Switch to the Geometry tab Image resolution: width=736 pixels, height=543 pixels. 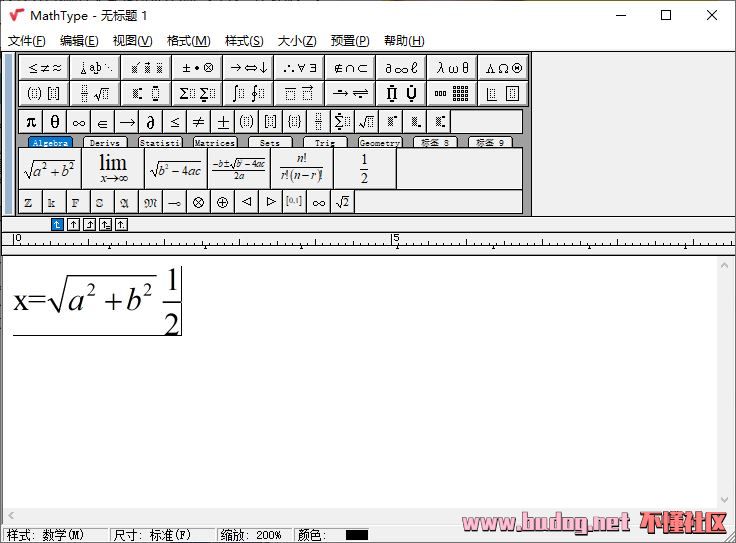click(x=379, y=143)
